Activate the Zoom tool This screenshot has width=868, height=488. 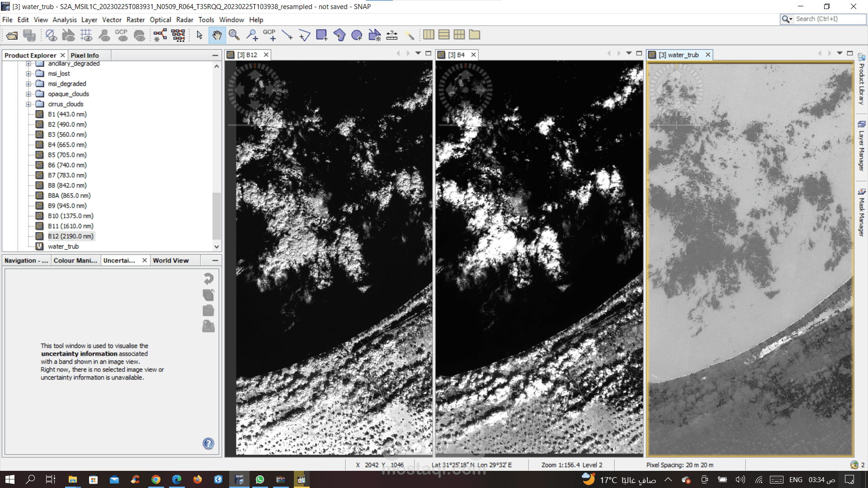coord(234,35)
